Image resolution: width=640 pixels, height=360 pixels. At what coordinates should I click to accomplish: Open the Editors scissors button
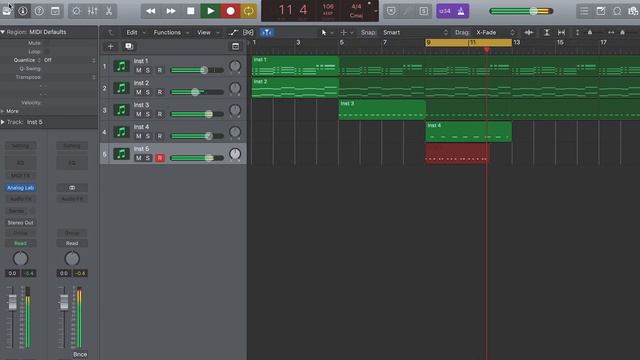click(x=109, y=11)
